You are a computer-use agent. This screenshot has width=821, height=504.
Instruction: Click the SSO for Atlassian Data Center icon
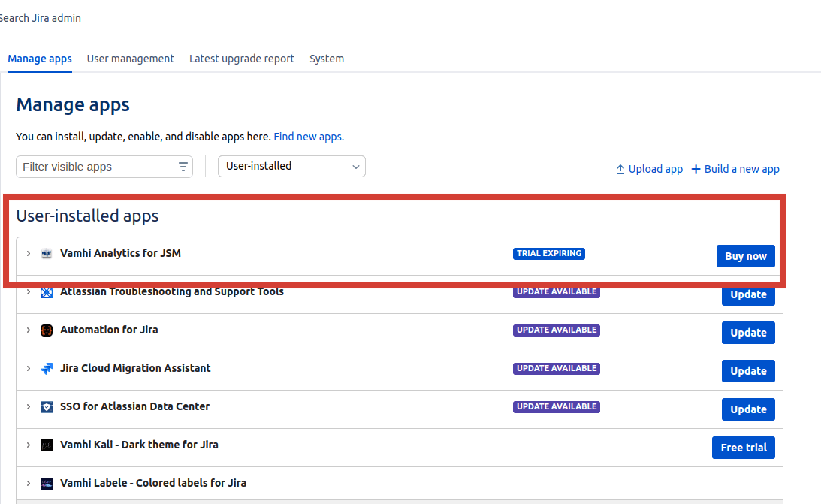click(x=47, y=407)
